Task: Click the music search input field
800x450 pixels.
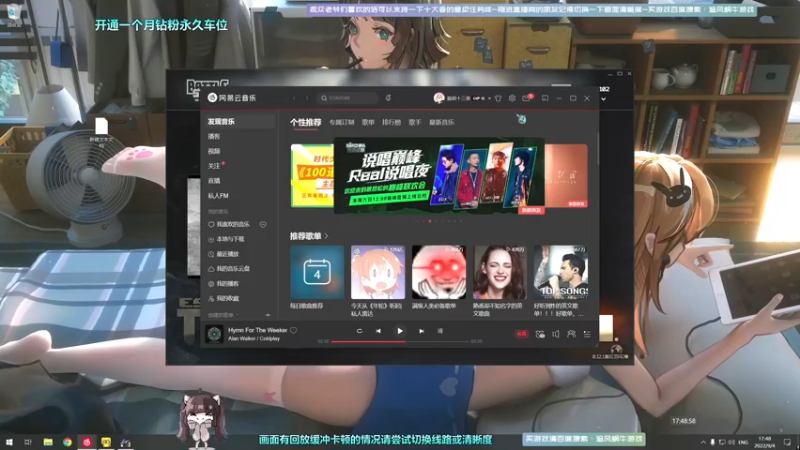Action: tap(347, 98)
